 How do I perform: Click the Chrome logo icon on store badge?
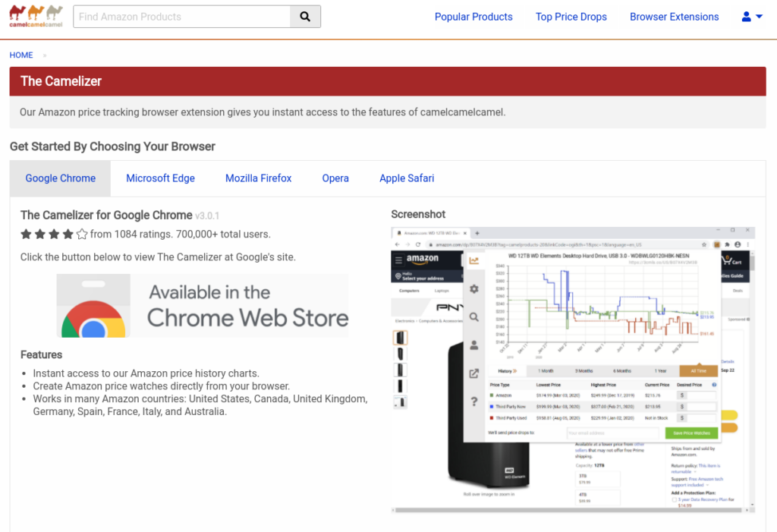click(x=93, y=319)
